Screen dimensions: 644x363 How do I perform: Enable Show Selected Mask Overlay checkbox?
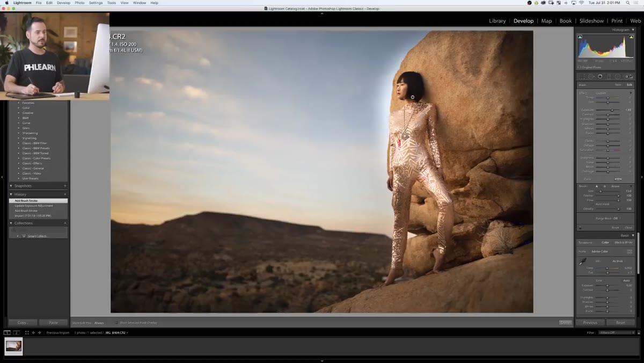tap(116, 323)
